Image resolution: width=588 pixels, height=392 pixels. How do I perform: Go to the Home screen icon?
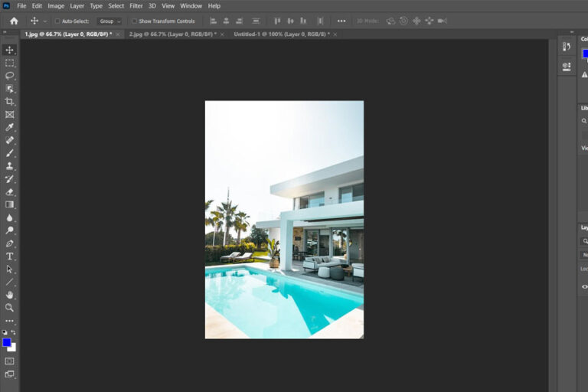point(13,21)
